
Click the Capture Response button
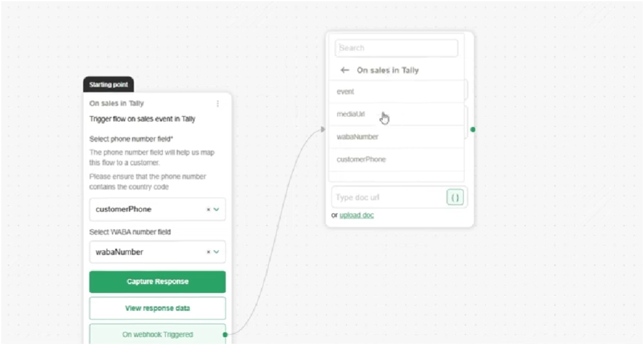157,282
